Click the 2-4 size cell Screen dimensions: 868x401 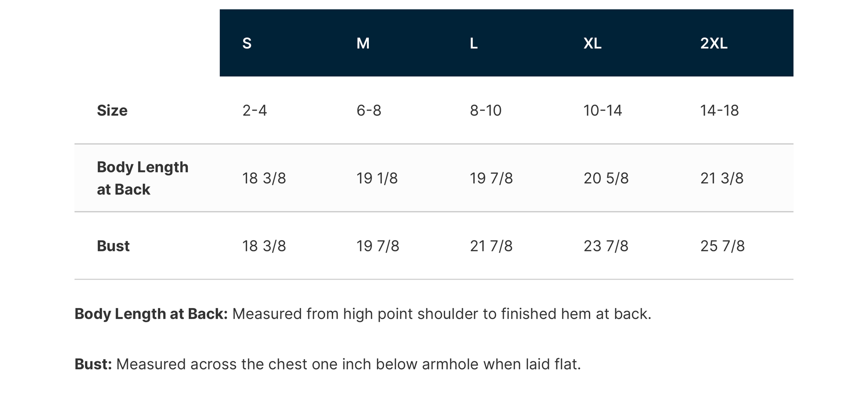255,110
